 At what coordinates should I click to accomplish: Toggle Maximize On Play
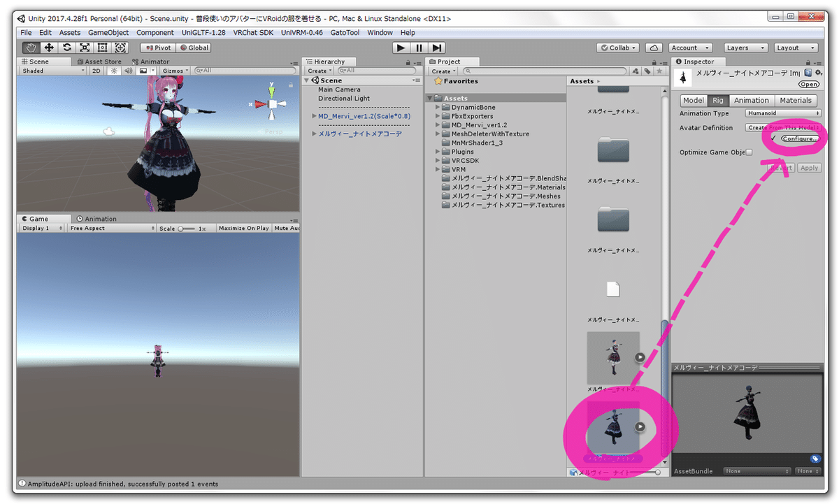(x=243, y=229)
